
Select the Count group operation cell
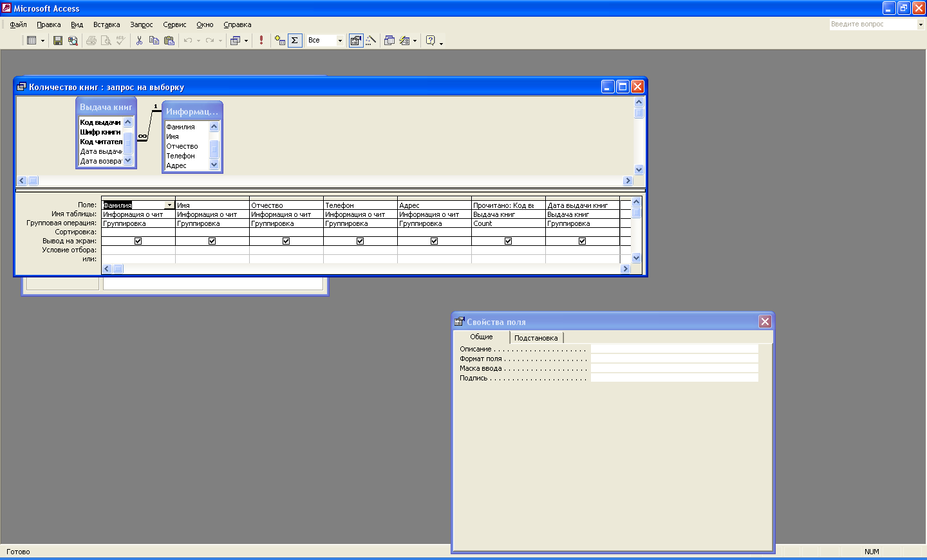[x=508, y=224]
